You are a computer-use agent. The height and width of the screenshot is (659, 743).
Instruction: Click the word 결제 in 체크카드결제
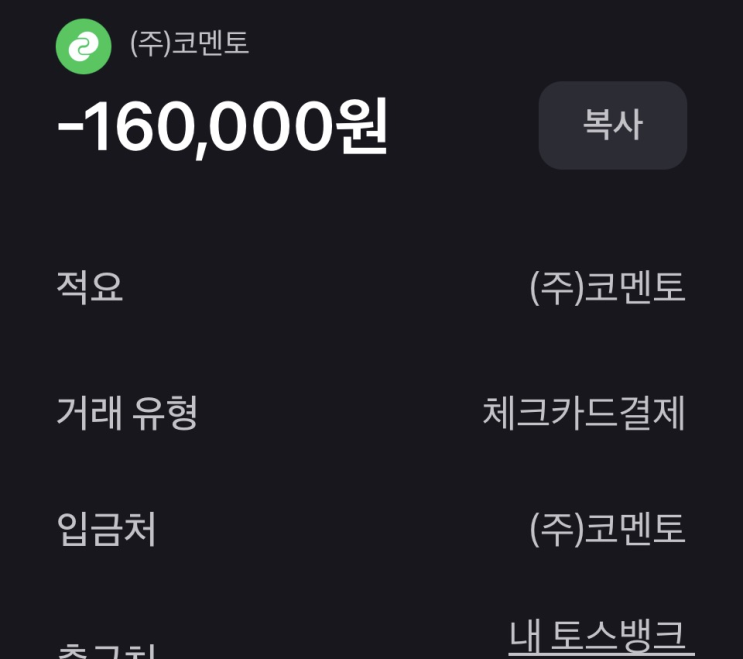653,412
